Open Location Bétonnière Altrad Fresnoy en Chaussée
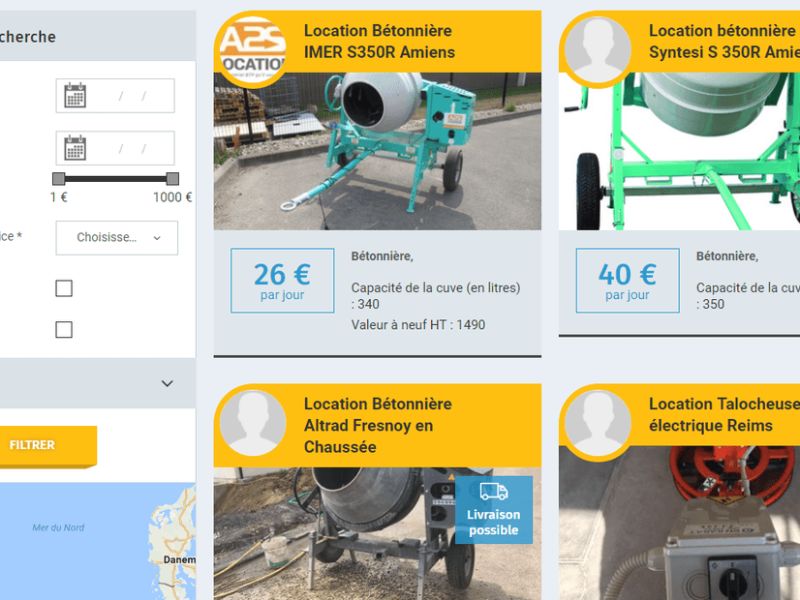This screenshot has height=600, width=800. coord(378,425)
